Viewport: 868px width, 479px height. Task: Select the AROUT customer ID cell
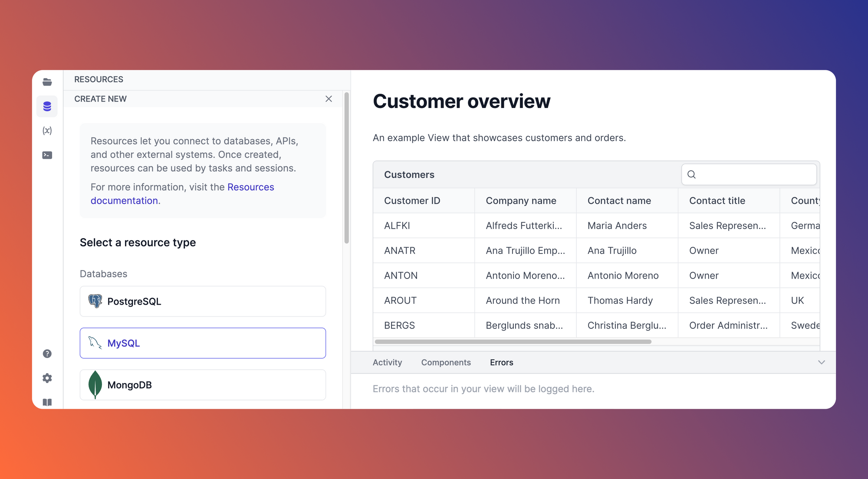pyautogui.click(x=424, y=300)
